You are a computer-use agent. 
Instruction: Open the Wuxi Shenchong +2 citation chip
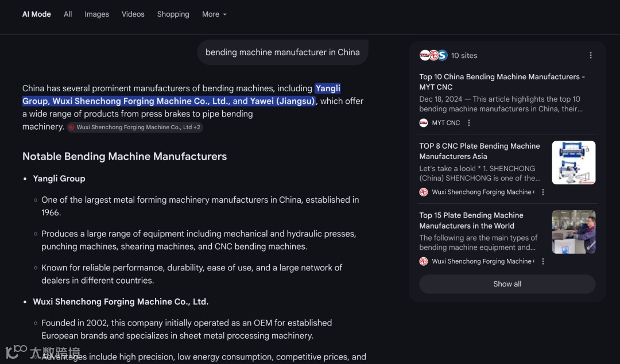point(135,127)
